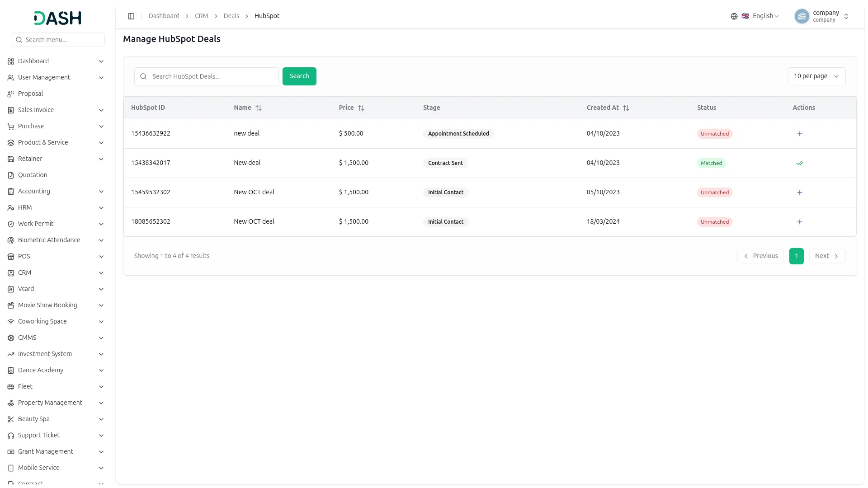Sort by Price column arrows
868x488 pixels.
click(361, 108)
